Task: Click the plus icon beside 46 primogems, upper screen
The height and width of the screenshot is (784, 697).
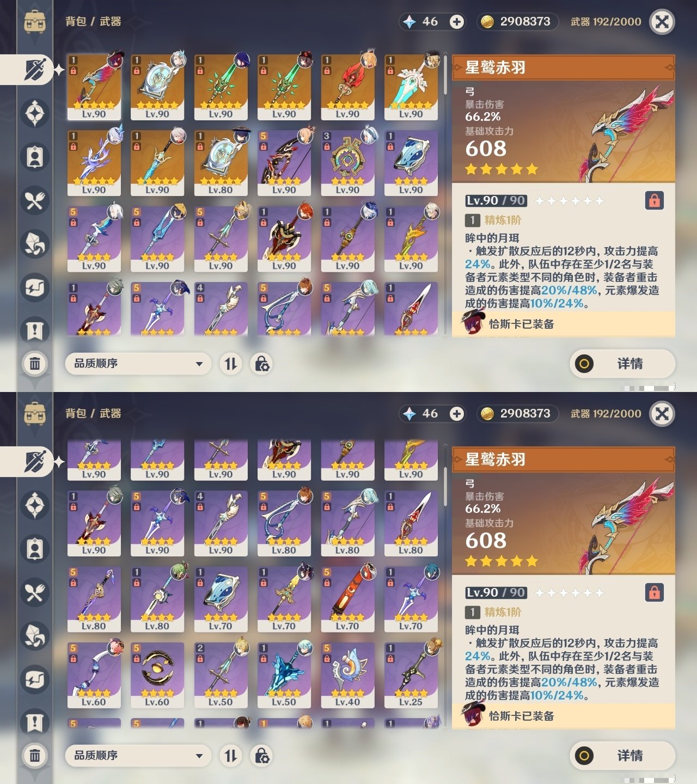Action: pyautogui.click(x=457, y=22)
